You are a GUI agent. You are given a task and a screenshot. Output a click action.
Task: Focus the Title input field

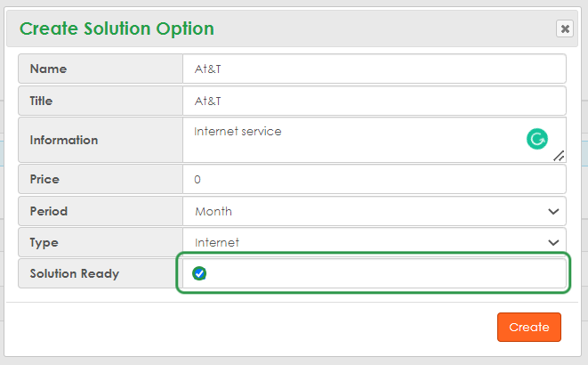coord(374,100)
